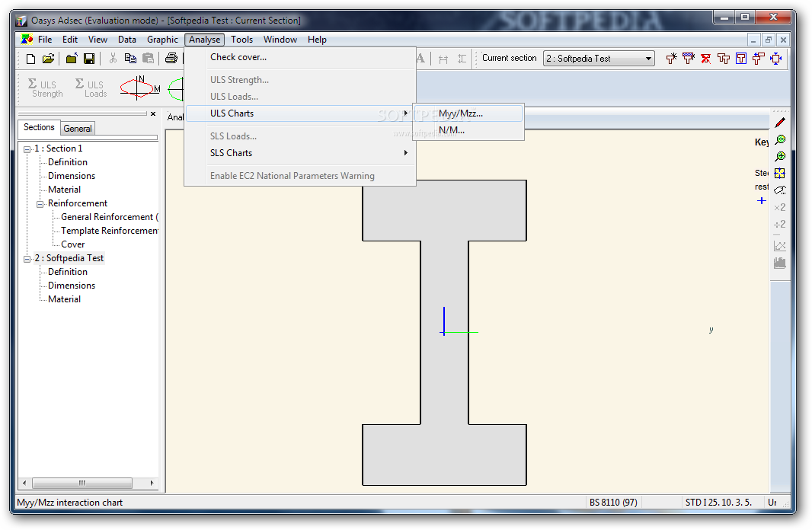Open the Graphic menu
The width and height of the screenshot is (812, 530).
[x=162, y=40]
